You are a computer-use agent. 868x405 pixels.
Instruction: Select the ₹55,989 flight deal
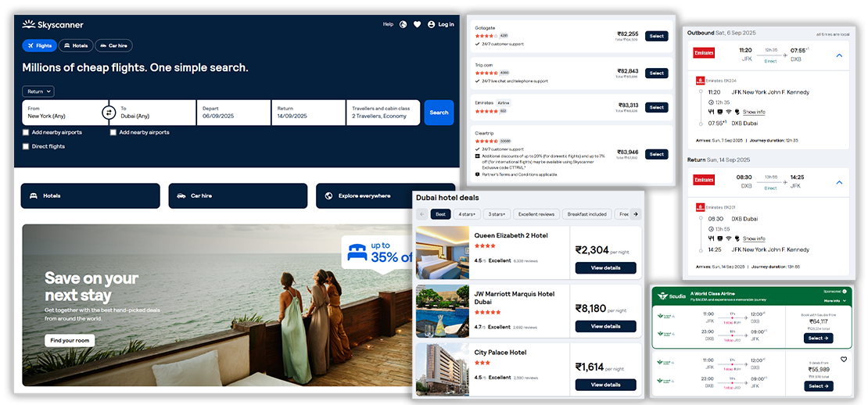pos(818,385)
